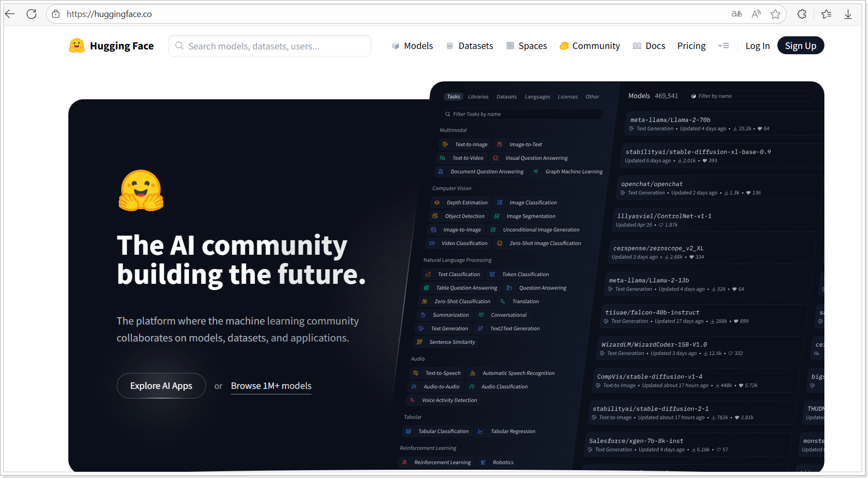Open meta-llama/Llama-2-70b model card

pos(725,123)
